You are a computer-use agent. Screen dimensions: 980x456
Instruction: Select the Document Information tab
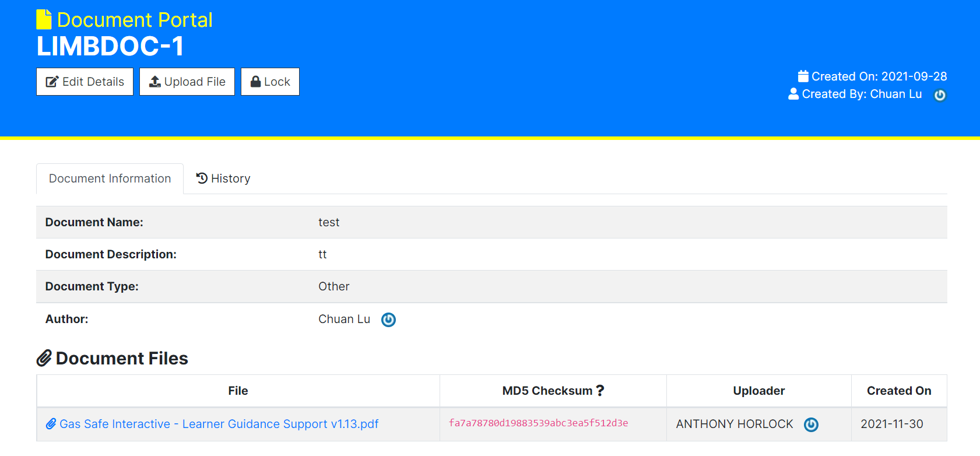tap(110, 178)
